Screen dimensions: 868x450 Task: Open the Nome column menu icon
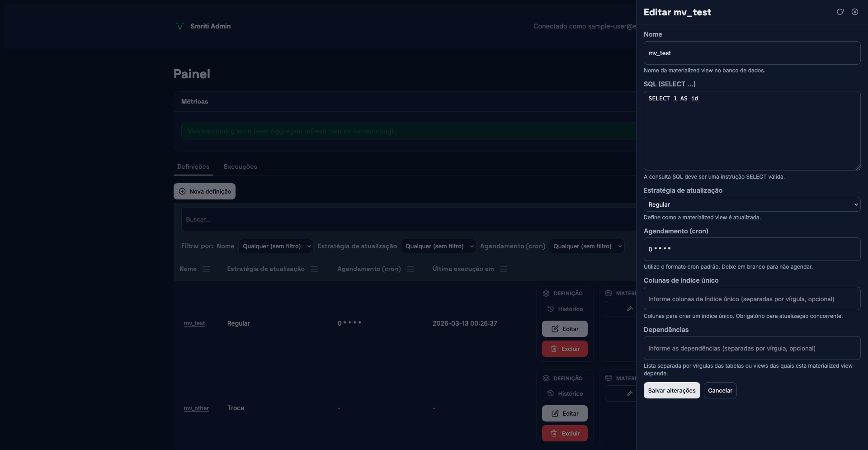click(206, 269)
